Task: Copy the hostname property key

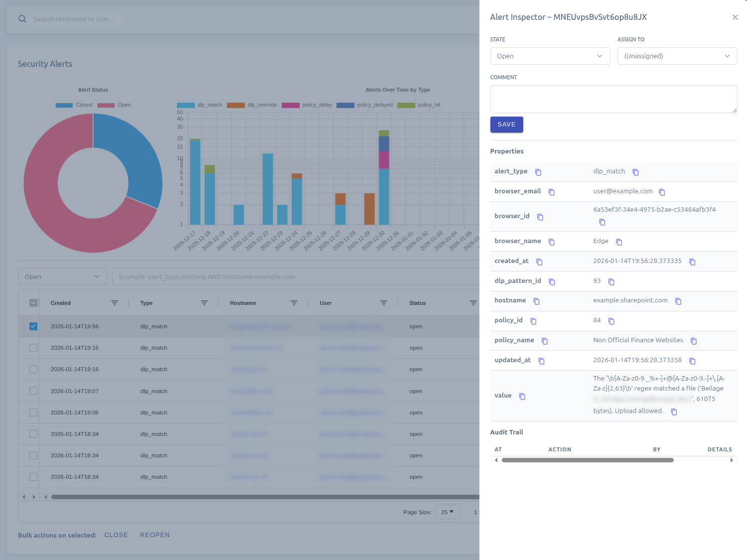Action: point(537,301)
